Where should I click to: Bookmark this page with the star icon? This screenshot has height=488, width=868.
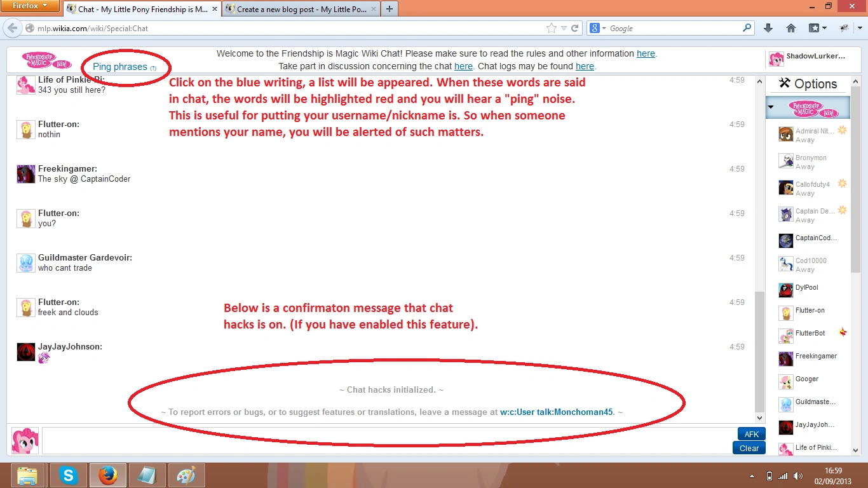(x=551, y=28)
